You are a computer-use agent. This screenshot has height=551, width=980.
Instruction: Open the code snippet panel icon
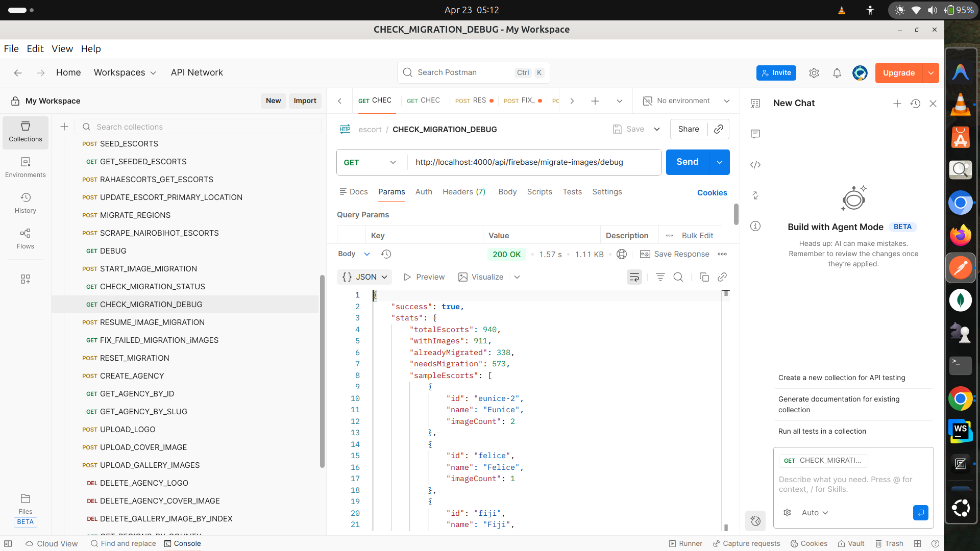755,165
